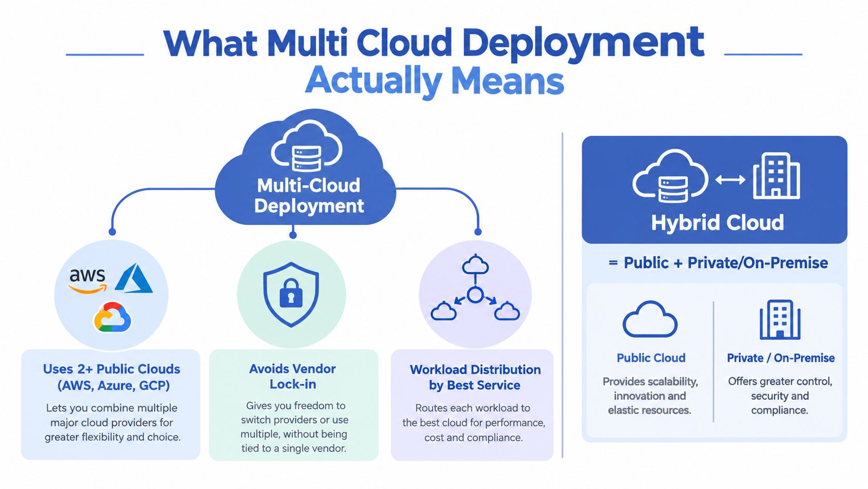Click the "Hybrid Cloud" heading
This screenshot has height=489, width=868.
click(x=717, y=222)
